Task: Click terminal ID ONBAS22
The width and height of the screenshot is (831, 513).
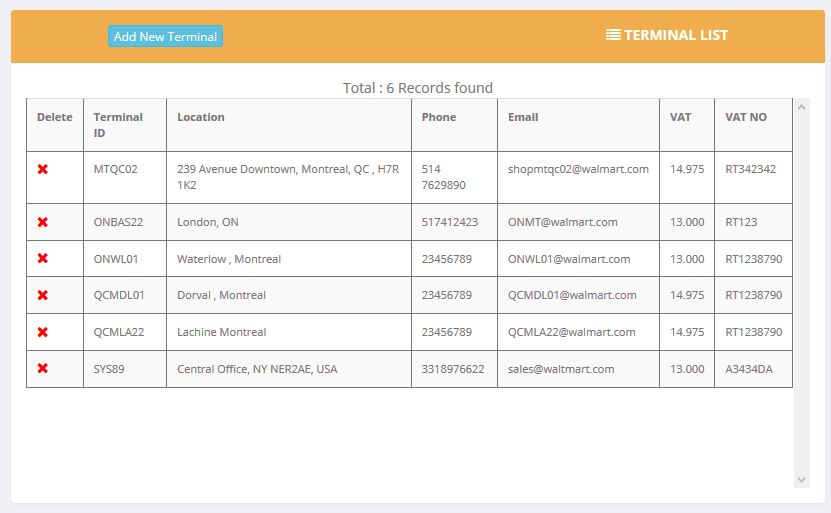Action: point(118,222)
